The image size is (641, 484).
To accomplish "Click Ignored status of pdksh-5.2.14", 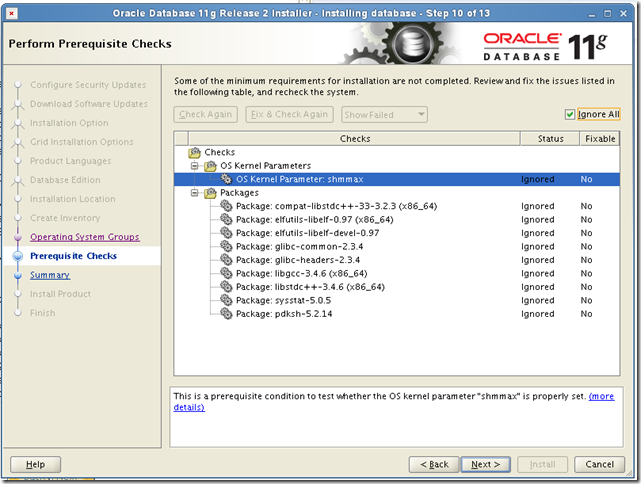I will 538,314.
